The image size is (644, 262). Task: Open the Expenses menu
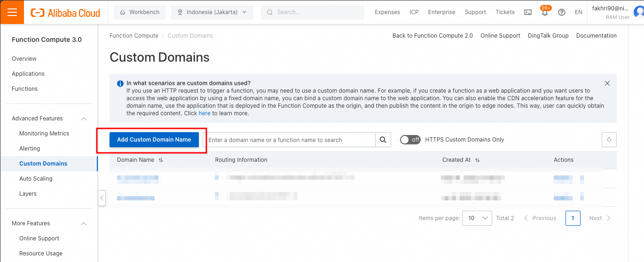pos(387,12)
